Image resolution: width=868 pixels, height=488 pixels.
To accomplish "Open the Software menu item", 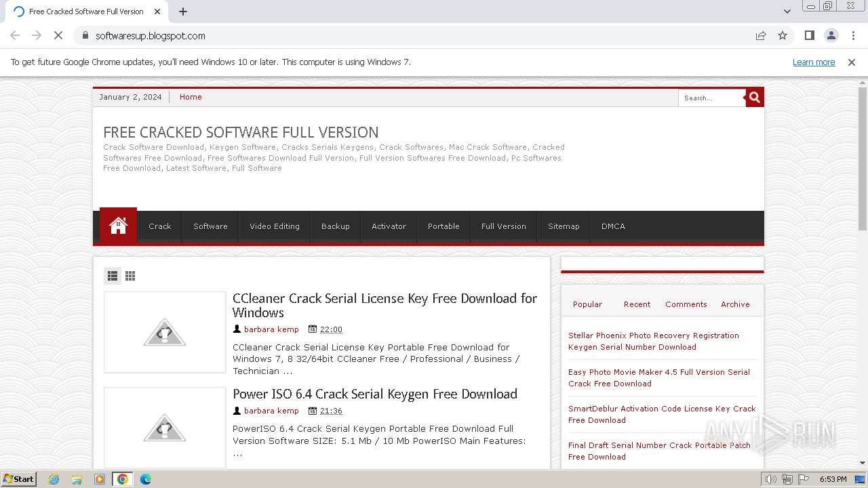I will click(210, 226).
